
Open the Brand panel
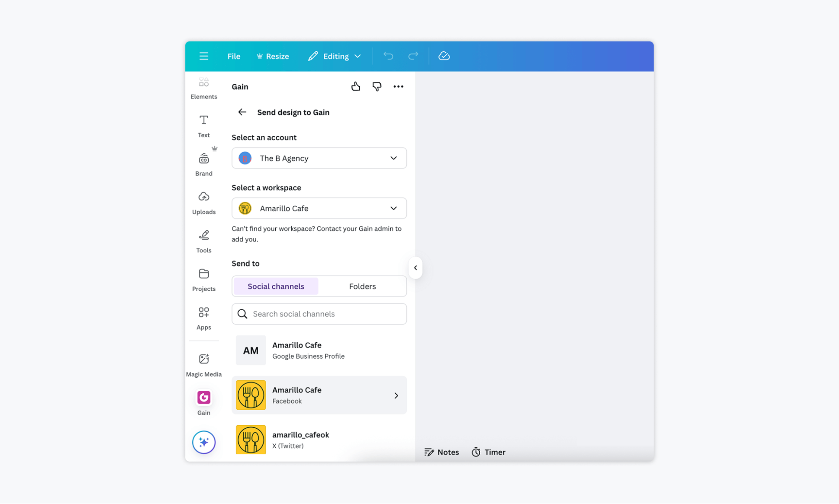point(204,164)
